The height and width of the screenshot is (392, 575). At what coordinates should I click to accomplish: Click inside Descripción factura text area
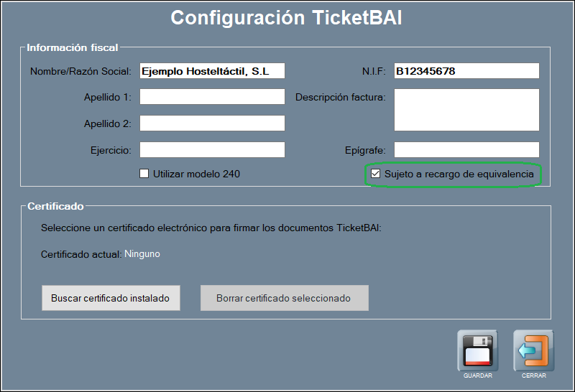coord(466,110)
